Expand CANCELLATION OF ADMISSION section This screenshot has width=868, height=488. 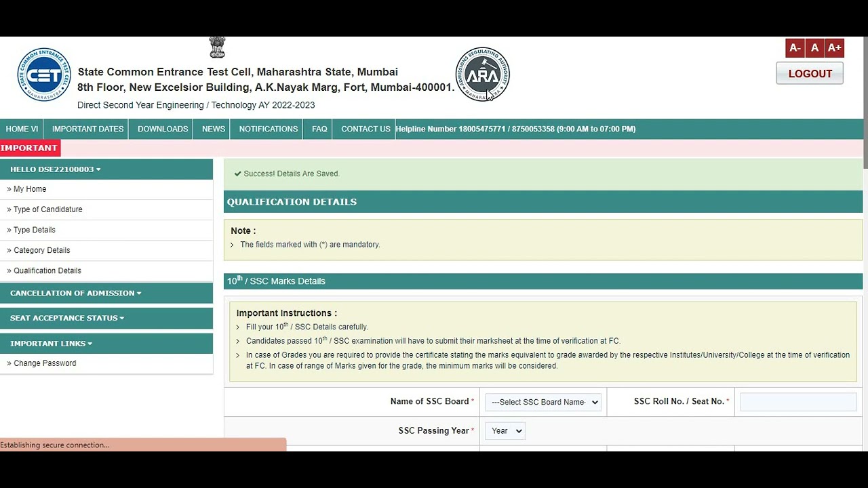106,293
